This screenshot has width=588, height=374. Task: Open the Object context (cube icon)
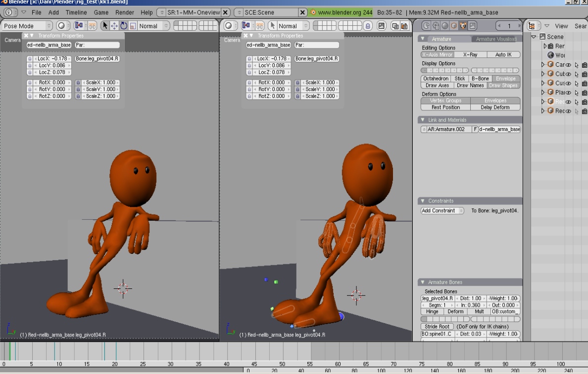454,26
